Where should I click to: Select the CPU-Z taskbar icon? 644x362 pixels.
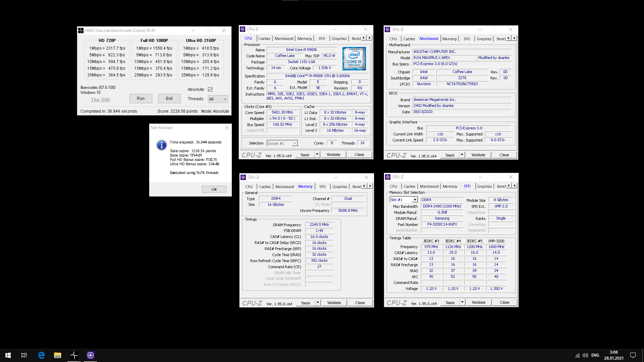coord(91,355)
